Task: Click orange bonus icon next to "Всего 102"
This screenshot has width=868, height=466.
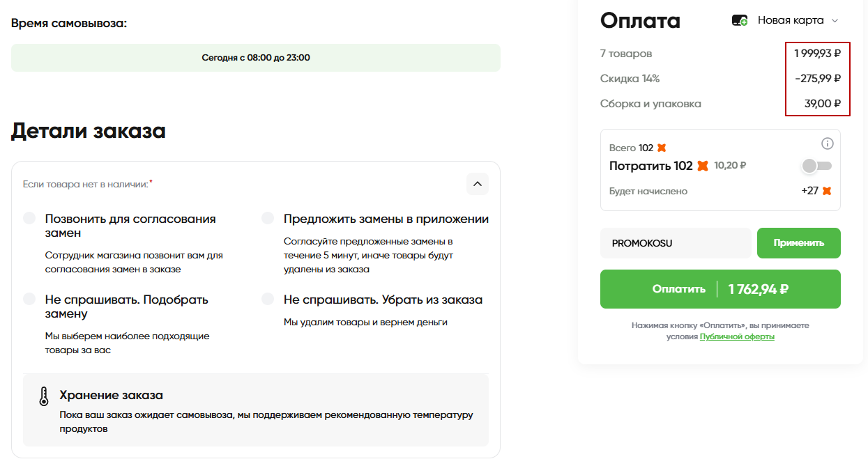Action: (662, 148)
